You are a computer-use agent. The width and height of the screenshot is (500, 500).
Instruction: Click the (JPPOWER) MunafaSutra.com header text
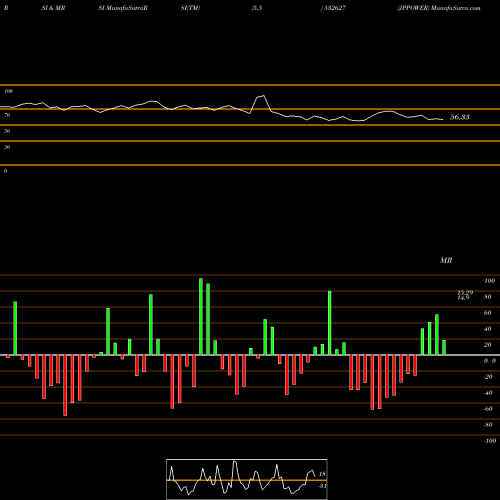[439, 8]
